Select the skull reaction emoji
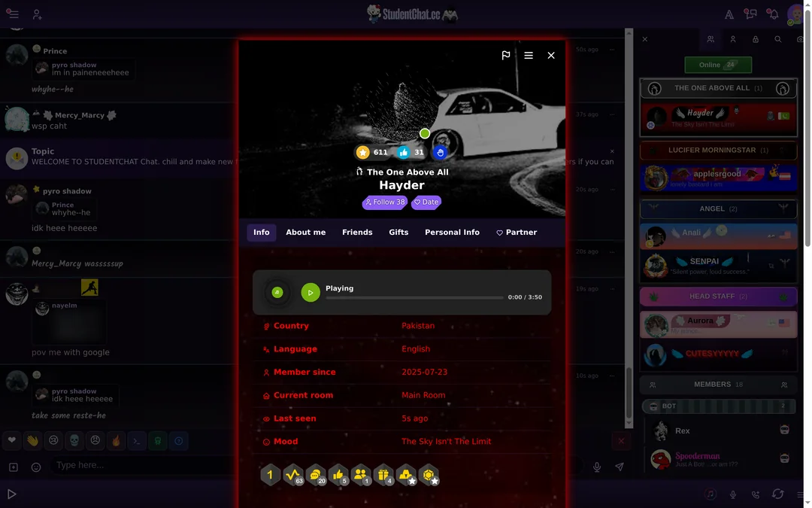This screenshot has width=812, height=508. [x=74, y=440]
